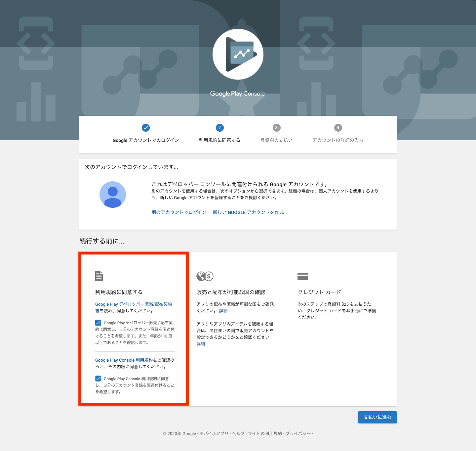
Task: Click the credit card icon
Action: point(303,276)
